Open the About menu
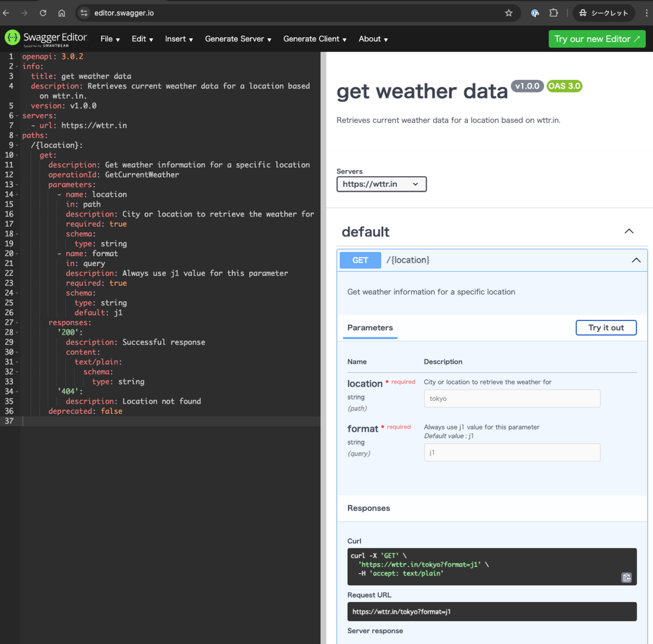This screenshot has height=644, width=653. point(373,39)
